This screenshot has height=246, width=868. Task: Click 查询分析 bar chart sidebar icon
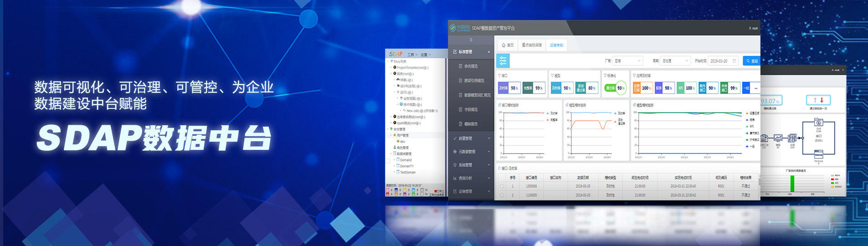[x=455, y=178]
